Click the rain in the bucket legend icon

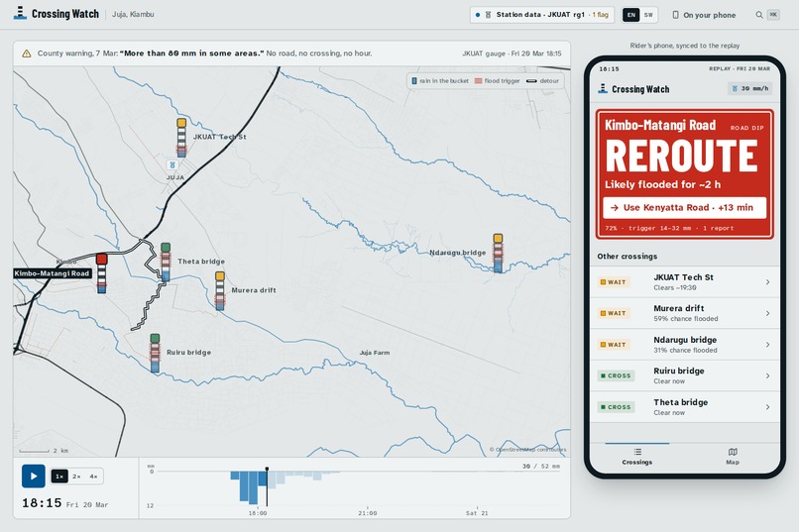coord(414,81)
